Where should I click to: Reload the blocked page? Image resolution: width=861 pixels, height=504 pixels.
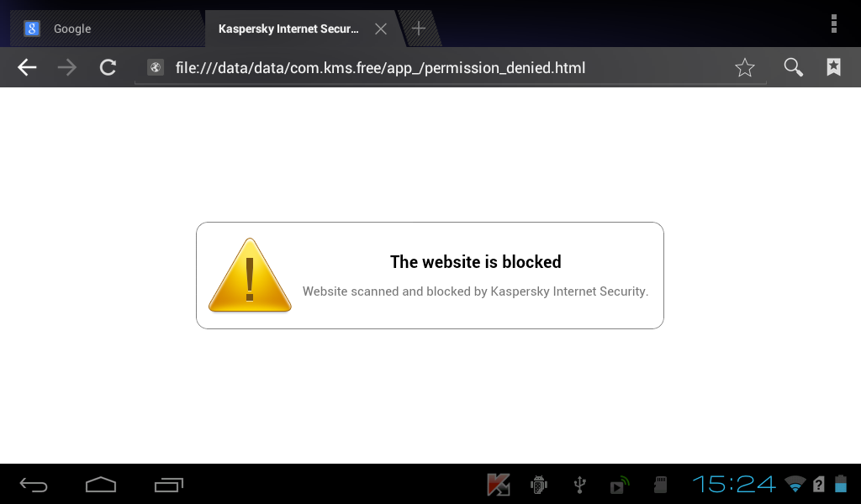click(108, 67)
